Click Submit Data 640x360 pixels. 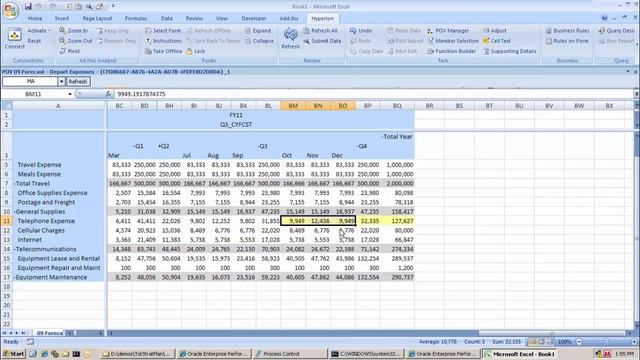coord(322,41)
